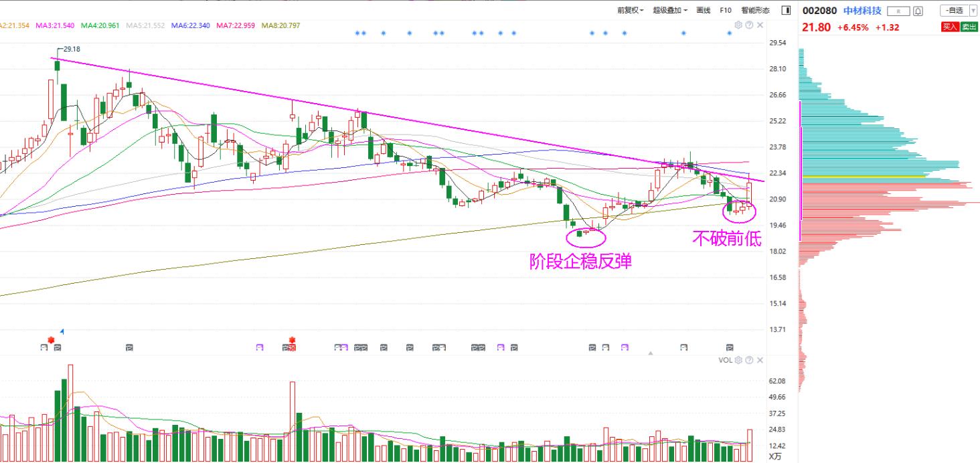The height and width of the screenshot is (463, 980).
Task: Toggle the side panel layout icon
Action: (786, 10)
